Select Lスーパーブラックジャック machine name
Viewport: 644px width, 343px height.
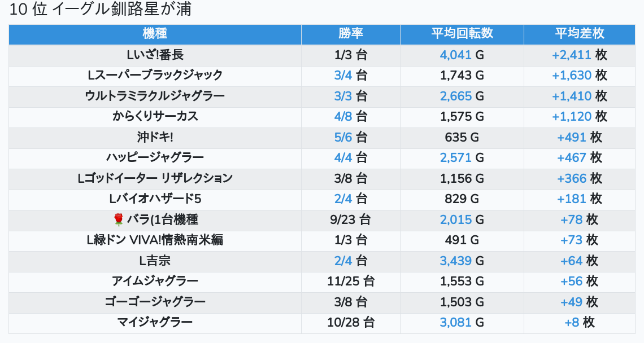[155, 76]
